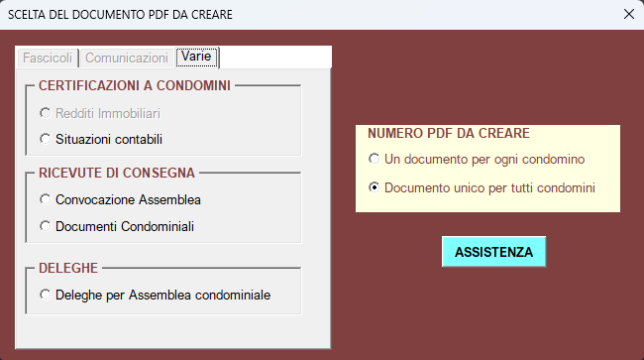Switch to the Fascicoli tab
This screenshot has width=644, height=360.
pos(48,58)
